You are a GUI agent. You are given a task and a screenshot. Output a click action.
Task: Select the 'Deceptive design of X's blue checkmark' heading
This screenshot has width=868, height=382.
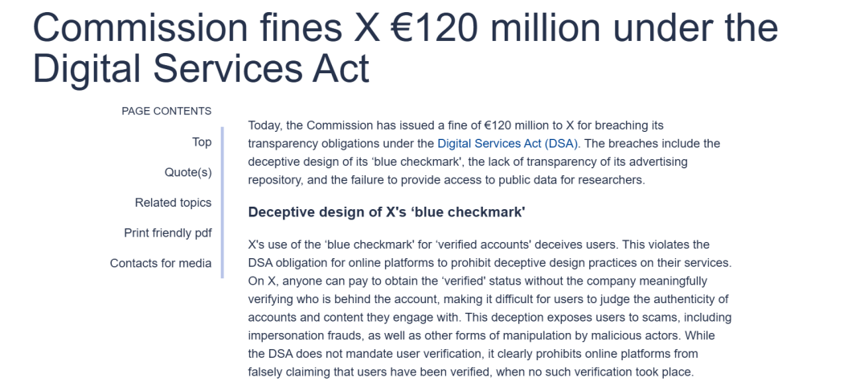pos(387,212)
